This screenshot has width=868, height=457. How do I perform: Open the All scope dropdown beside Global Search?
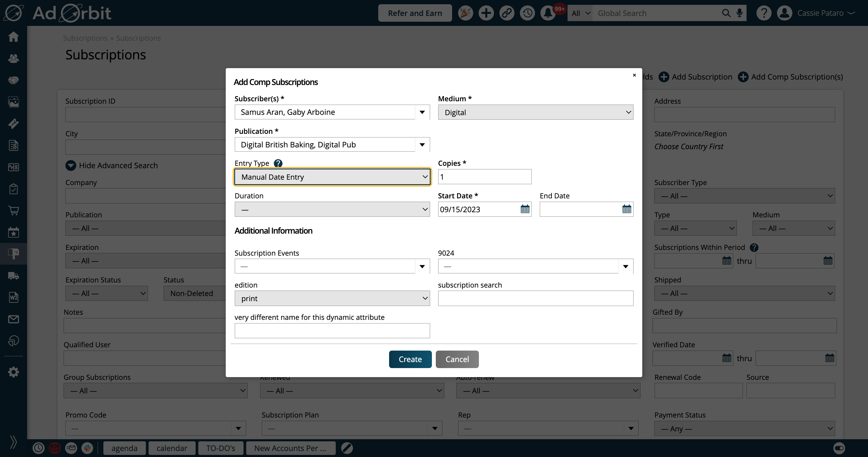pyautogui.click(x=580, y=13)
